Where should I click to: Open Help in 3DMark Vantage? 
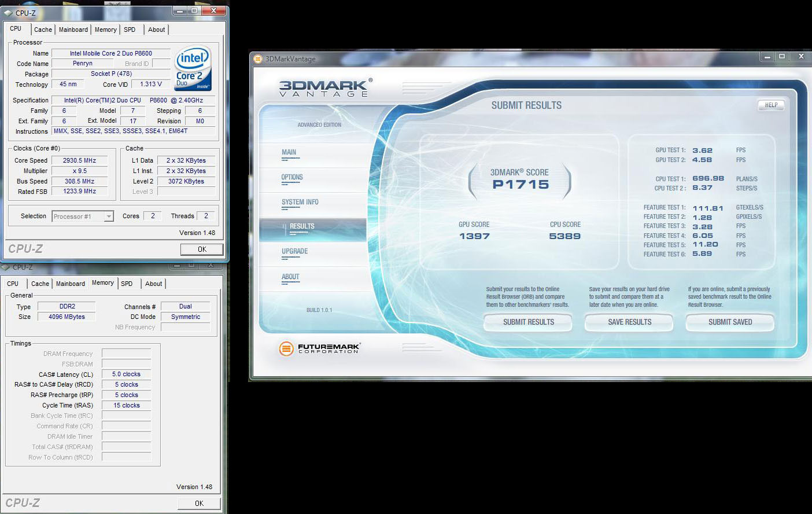(x=771, y=105)
